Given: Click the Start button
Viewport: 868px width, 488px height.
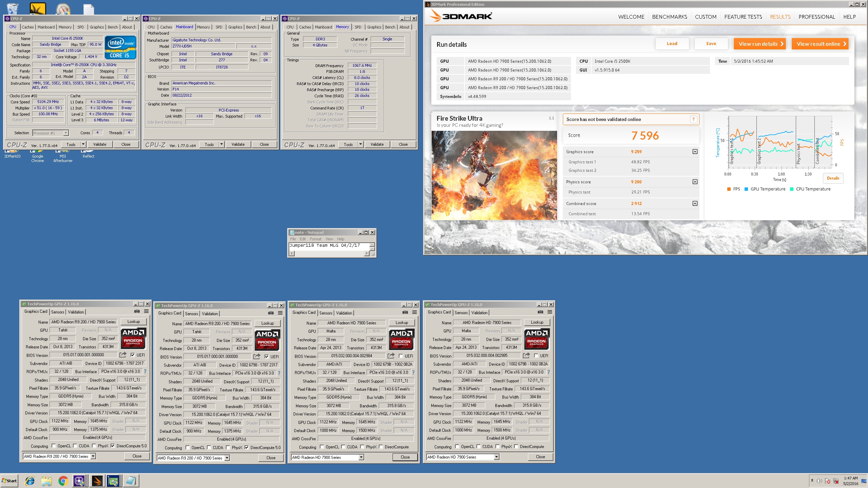Looking at the screenshot, I should [9, 481].
